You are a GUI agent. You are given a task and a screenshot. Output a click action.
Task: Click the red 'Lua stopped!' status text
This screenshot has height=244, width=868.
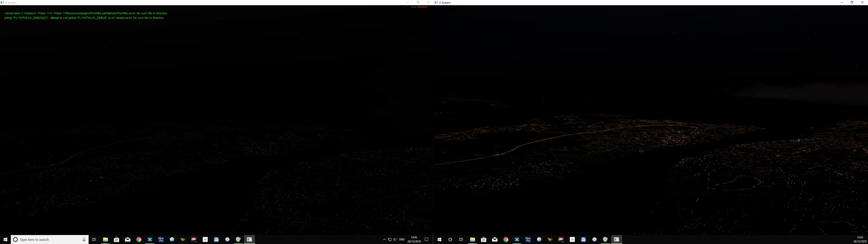[420, 7]
